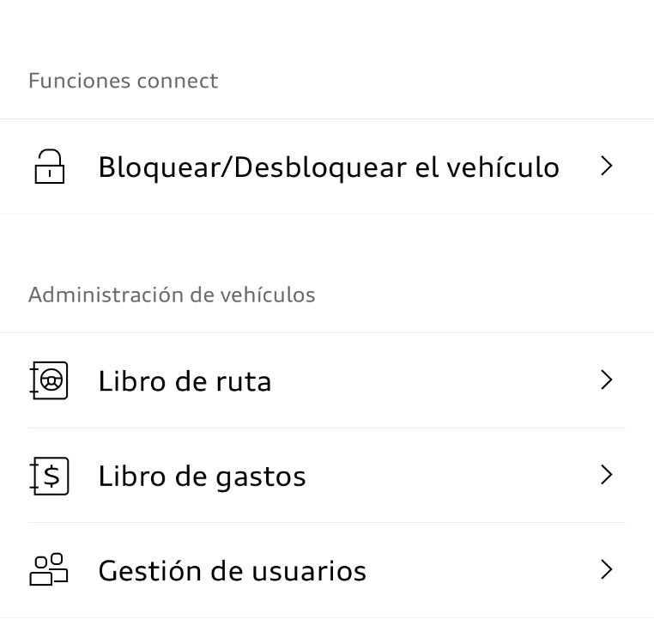Tap gap between vehículo text and its chevron
The image size is (654, 644).
pyautogui.click(x=579, y=167)
